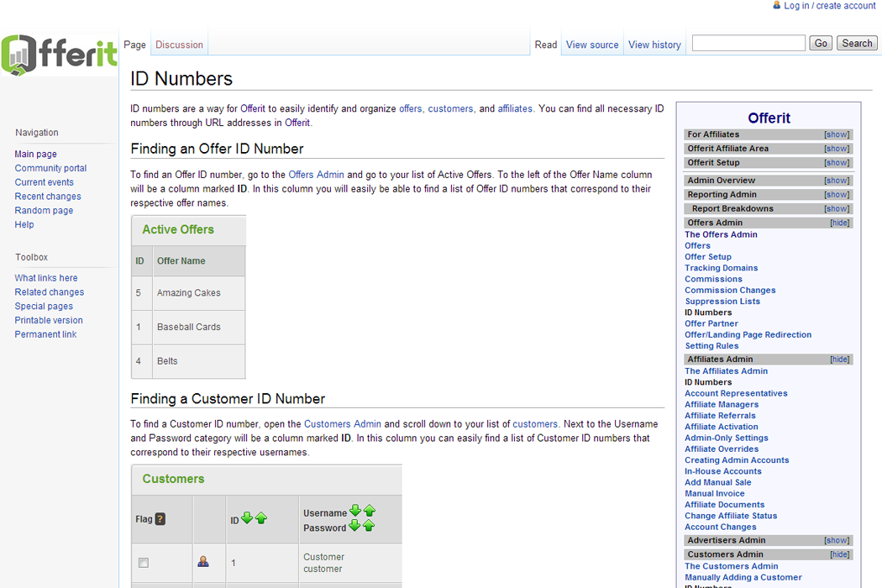The image size is (882, 588).
Task: Click the Flag help question mark icon
Action: [x=160, y=519]
